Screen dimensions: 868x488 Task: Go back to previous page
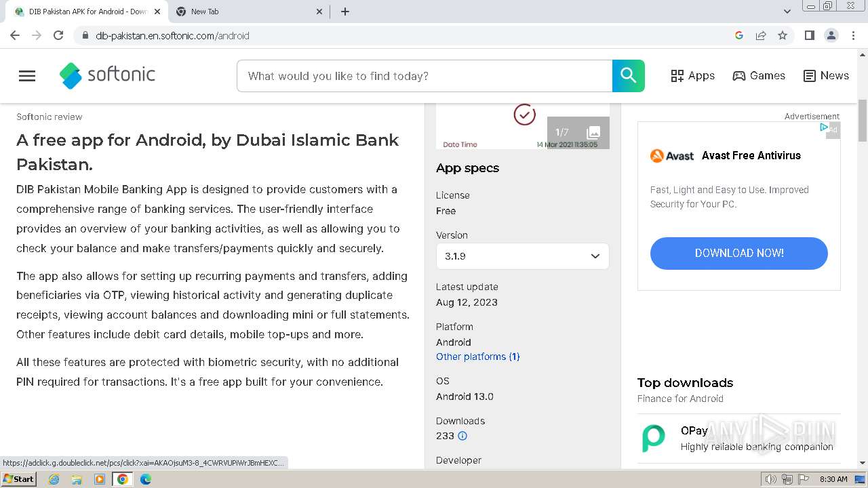pyautogui.click(x=15, y=35)
